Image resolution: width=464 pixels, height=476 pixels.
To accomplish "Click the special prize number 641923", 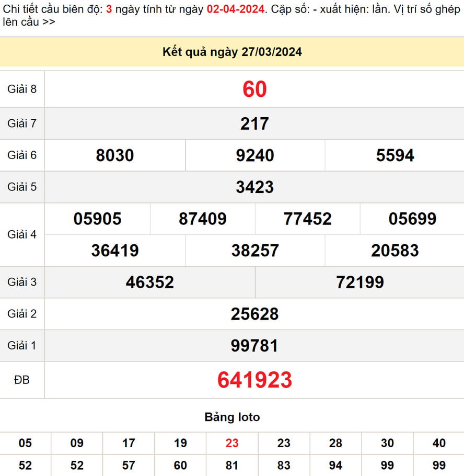I will pos(254,380).
